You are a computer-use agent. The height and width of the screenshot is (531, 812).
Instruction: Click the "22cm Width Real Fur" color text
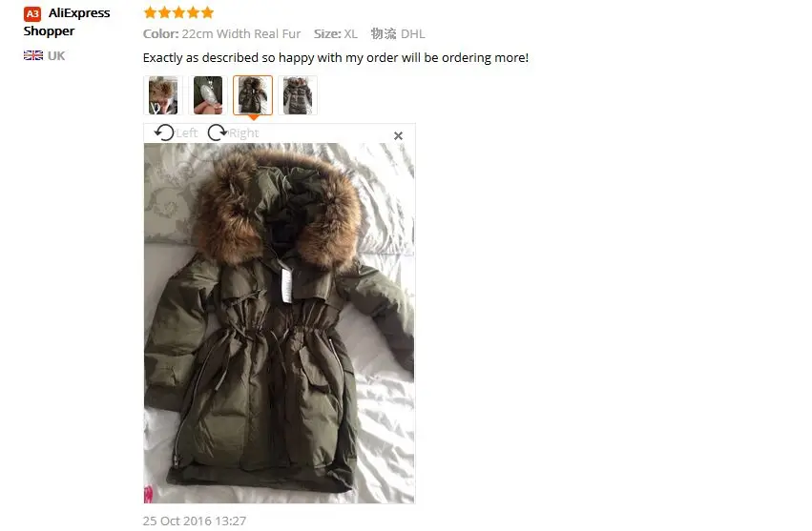pyautogui.click(x=240, y=33)
